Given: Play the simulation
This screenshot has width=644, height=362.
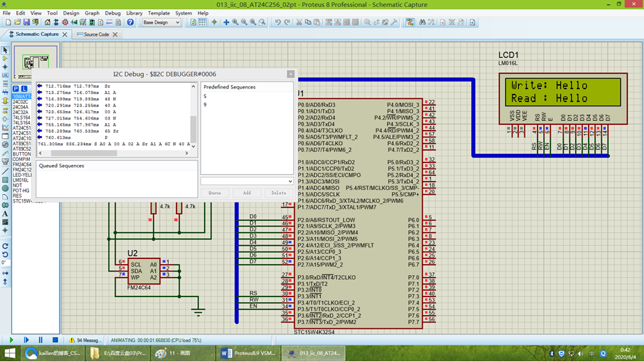Looking at the screenshot, I should pos(12,341).
